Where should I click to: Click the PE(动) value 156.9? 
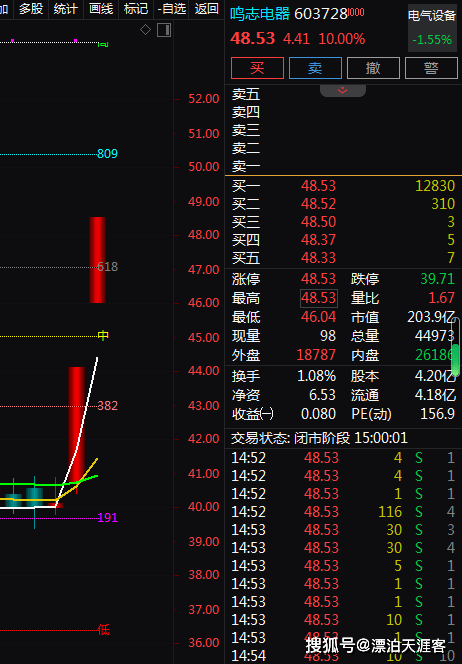pos(437,414)
